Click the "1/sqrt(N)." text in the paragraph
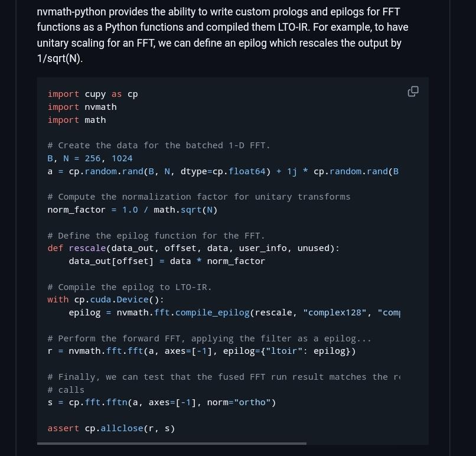The image size is (476, 456). click(x=59, y=59)
